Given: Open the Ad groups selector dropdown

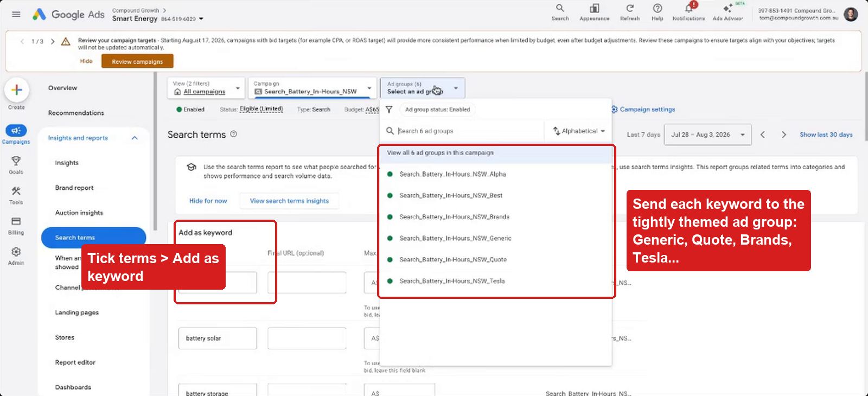Looking at the screenshot, I should 422,88.
